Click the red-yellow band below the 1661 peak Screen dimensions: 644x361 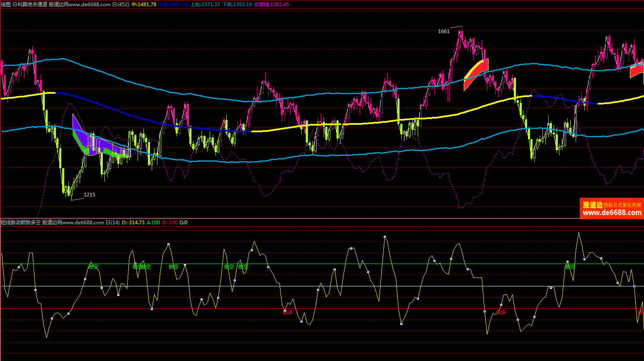tap(476, 73)
